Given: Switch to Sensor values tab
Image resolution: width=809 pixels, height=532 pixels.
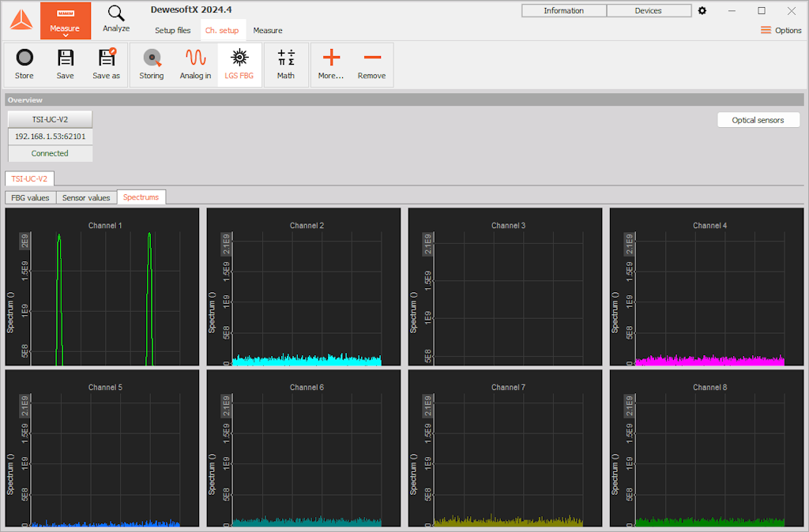Looking at the screenshot, I should pyautogui.click(x=86, y=197).
